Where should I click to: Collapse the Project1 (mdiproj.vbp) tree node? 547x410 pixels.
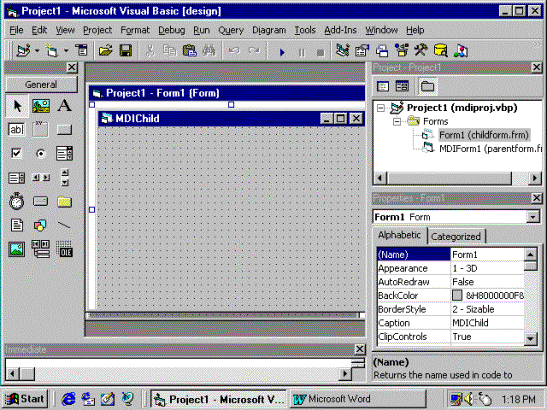[x=381, y=108]
